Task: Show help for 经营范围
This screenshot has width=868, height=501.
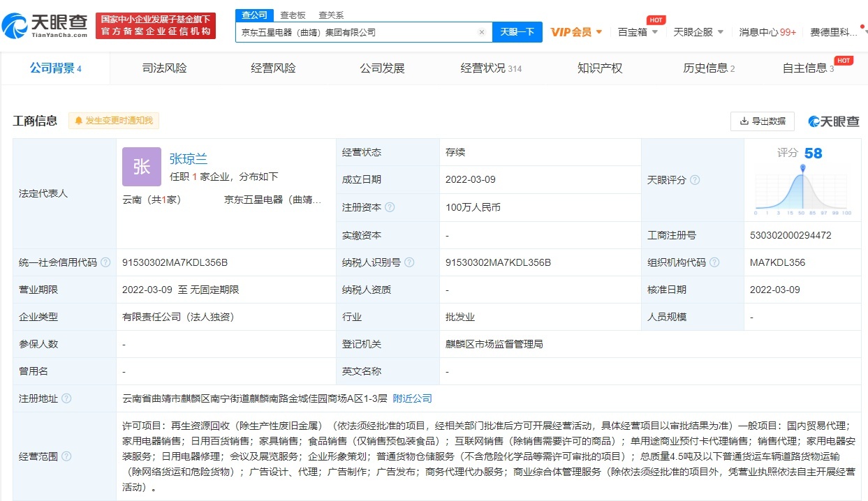Action: tap(66, 456)
